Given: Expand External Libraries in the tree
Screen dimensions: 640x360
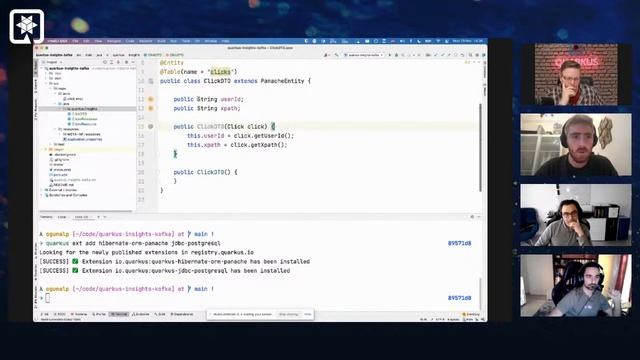Looking at the screenshot, I should click(41, 190).
